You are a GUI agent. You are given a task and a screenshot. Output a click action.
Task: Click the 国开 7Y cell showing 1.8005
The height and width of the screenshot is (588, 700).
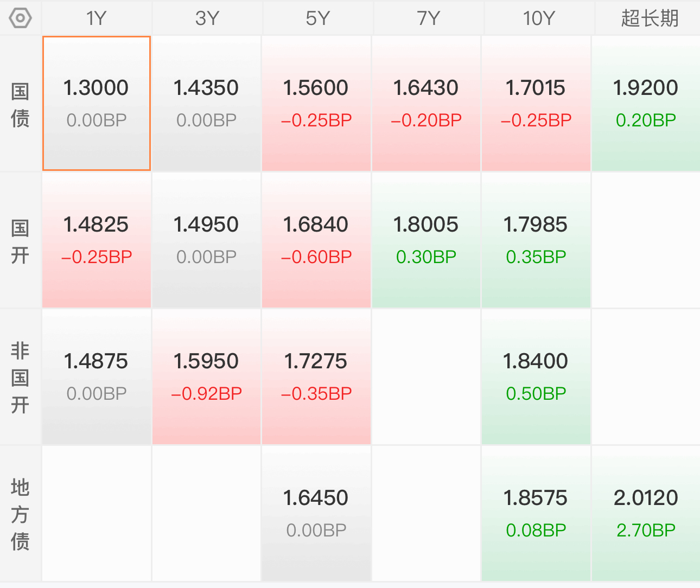click(x=426, y=240)
